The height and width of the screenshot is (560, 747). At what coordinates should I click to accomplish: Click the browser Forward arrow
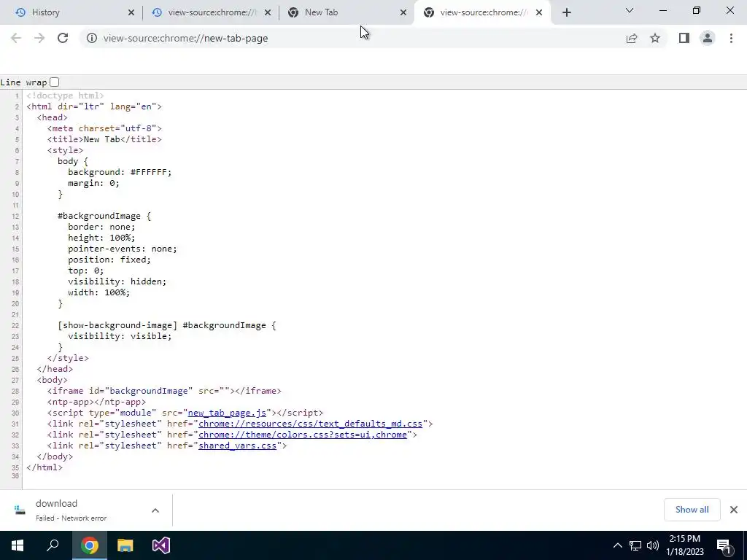(x=39, y=38)
